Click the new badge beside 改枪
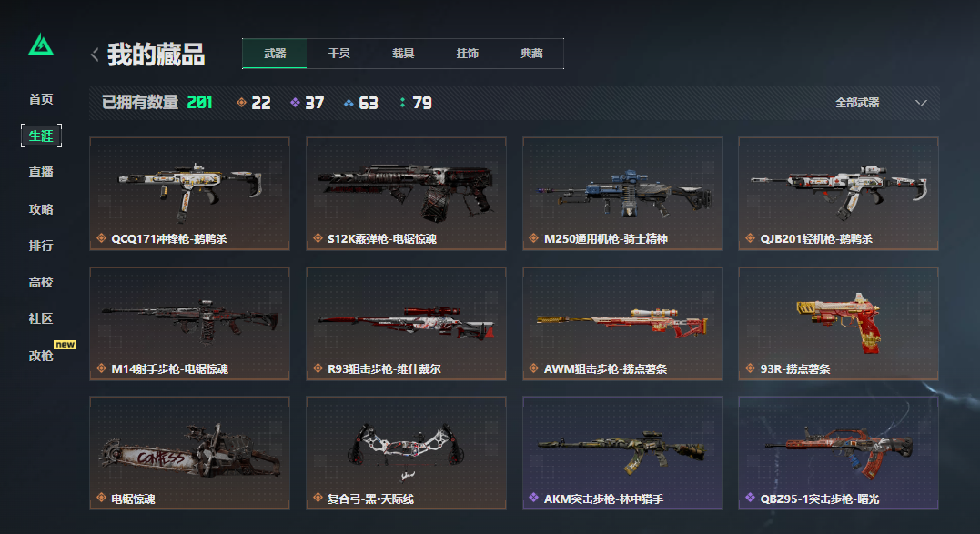Viewport: 980px width, 534px height. (65, 345)
